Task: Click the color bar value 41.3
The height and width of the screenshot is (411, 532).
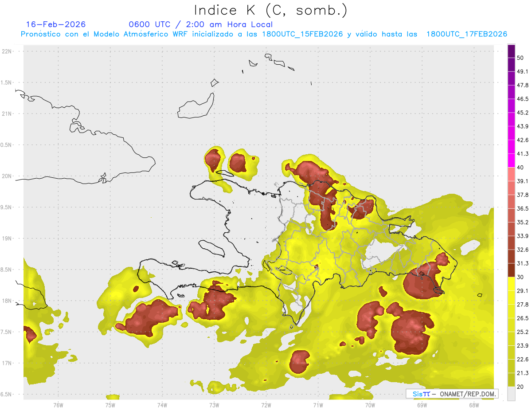Action: [522, 154]
